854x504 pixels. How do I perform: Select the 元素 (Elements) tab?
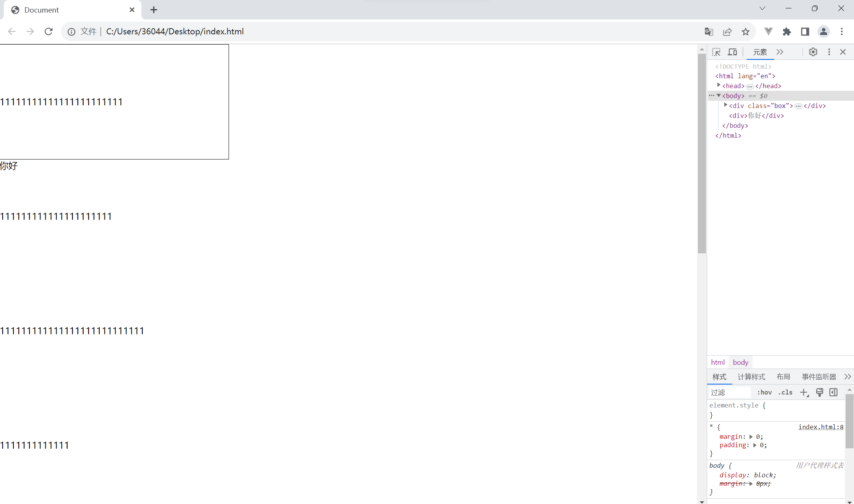click(x=760, y=52)
